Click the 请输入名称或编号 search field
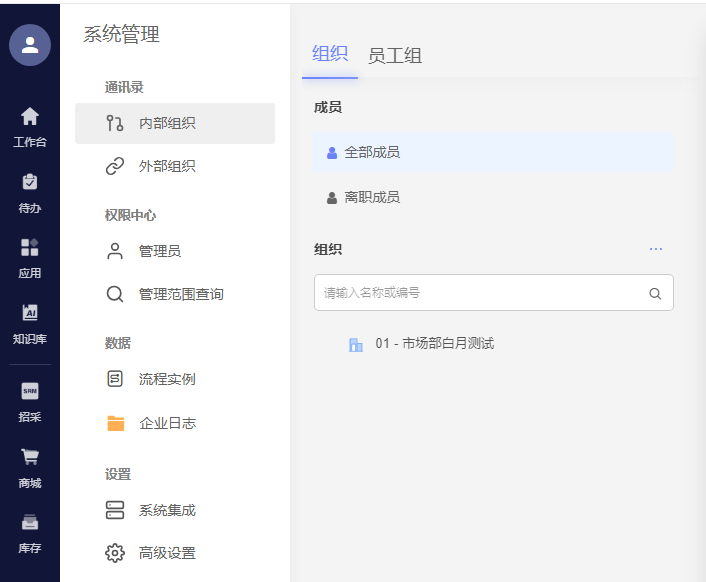706x582 pixels. point(480,293)
